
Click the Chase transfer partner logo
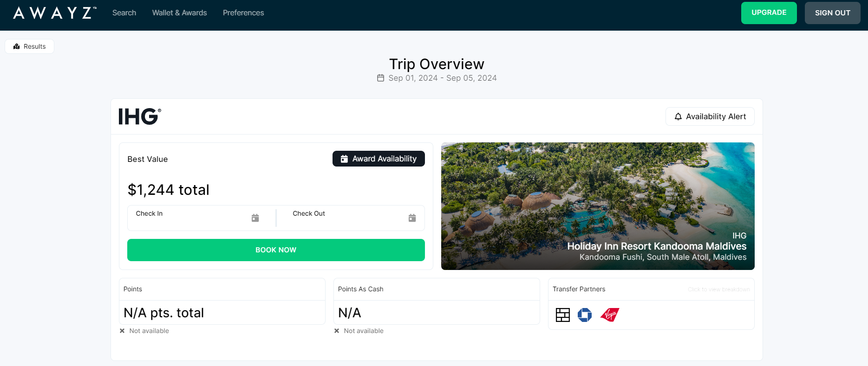coord(584,315)
